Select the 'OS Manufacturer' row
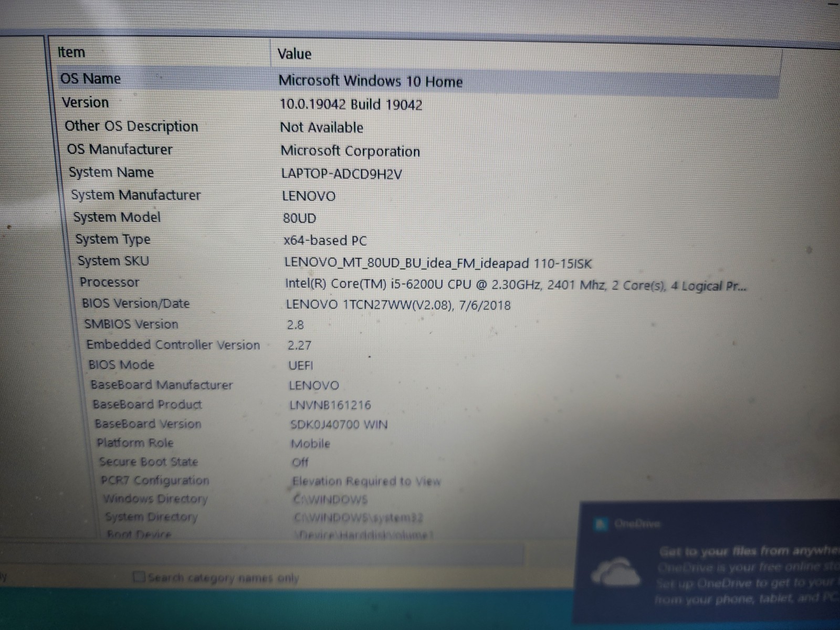 click(x=119, y=150)
